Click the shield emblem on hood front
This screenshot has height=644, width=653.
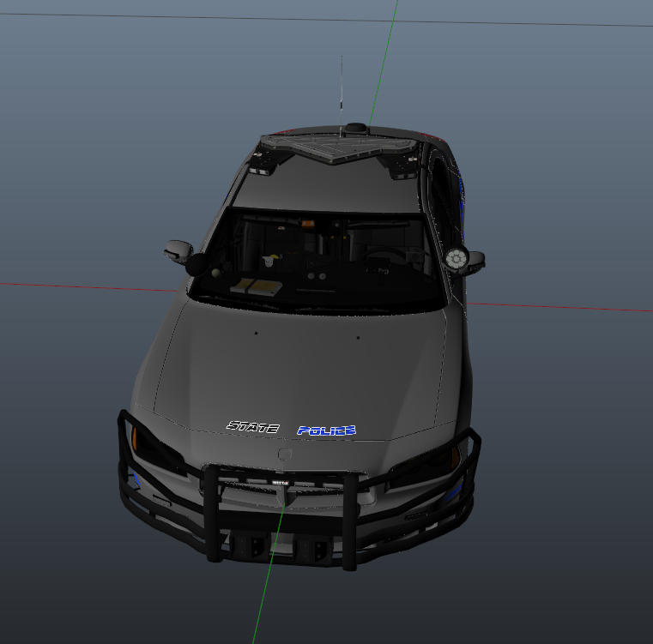285,454
